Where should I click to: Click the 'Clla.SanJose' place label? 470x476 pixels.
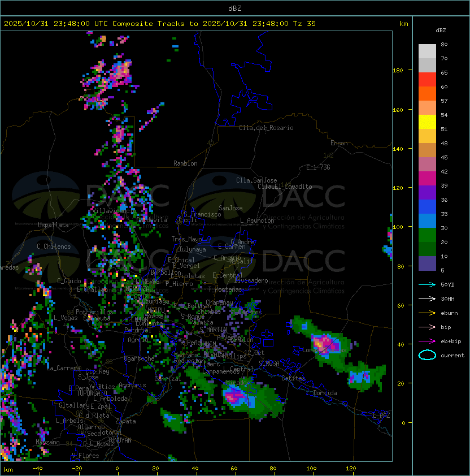[x=256, y=180]
